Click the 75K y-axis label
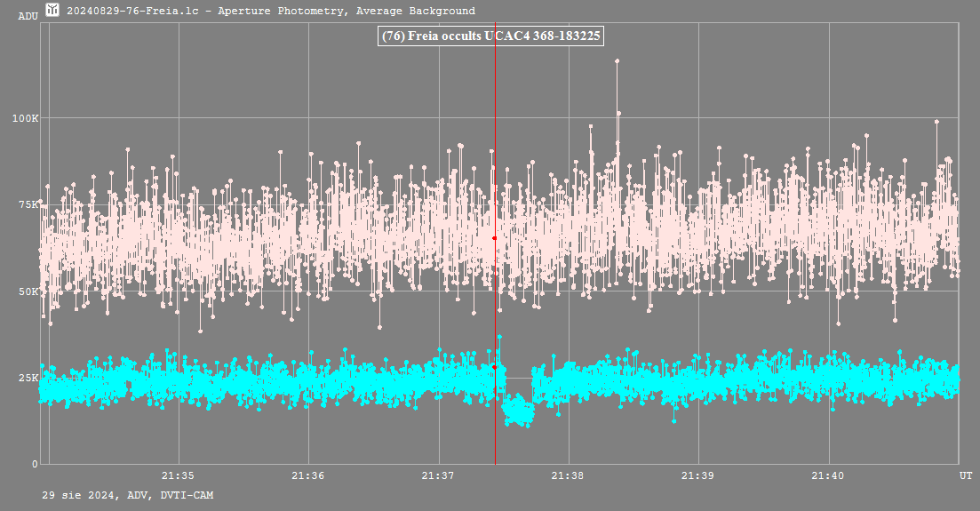 28,204
